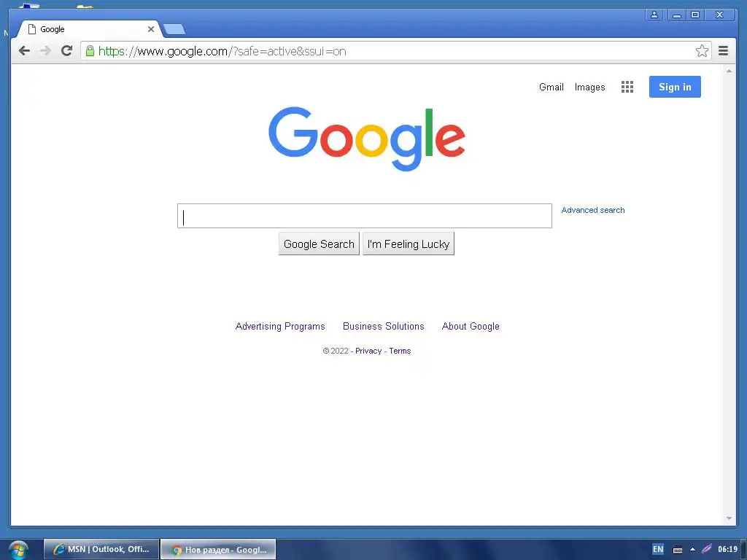Reload the Google page
The width and height of the screenshot is (747, 560).
pos(66,50)
